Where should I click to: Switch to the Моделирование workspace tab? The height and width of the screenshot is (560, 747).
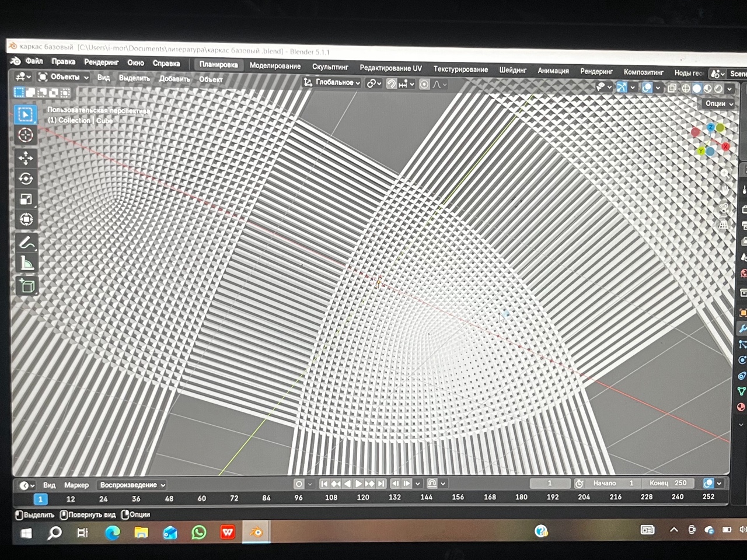[275, 66]
